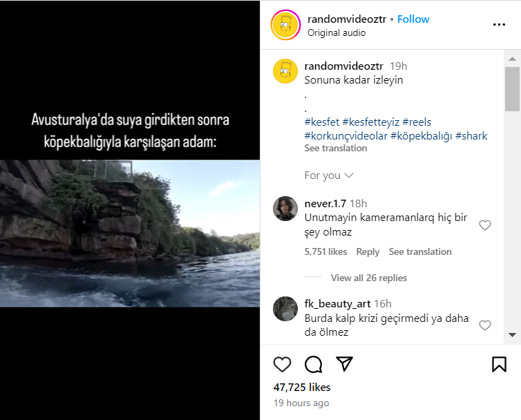
Task: See translation of the caption
Action: 336,149
